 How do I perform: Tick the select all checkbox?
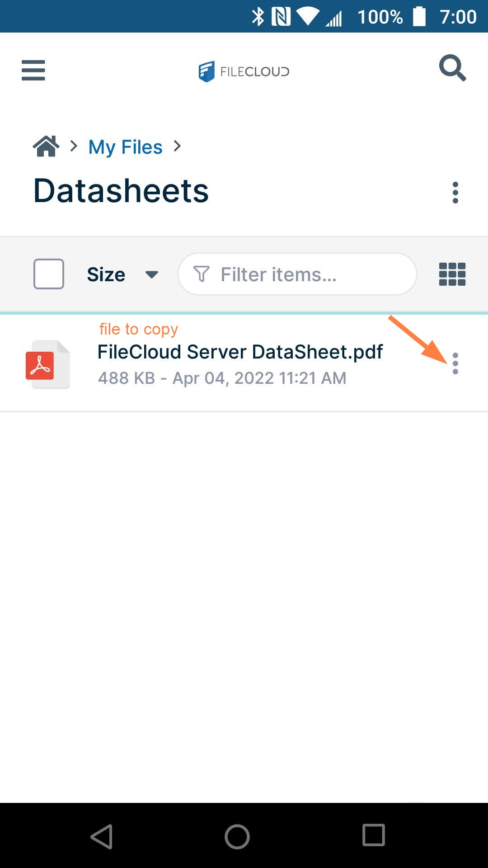pos(49,274)
